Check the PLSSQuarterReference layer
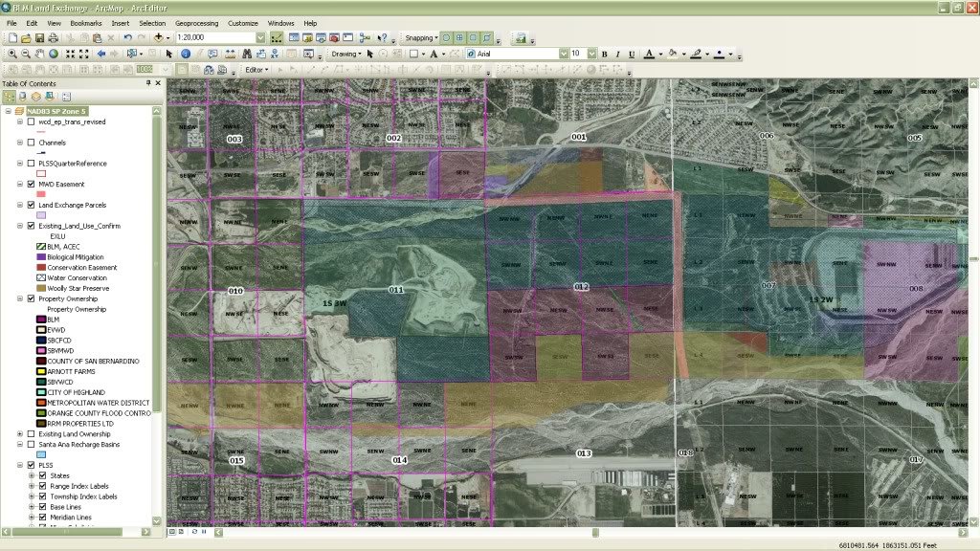 tap(31, 164)
